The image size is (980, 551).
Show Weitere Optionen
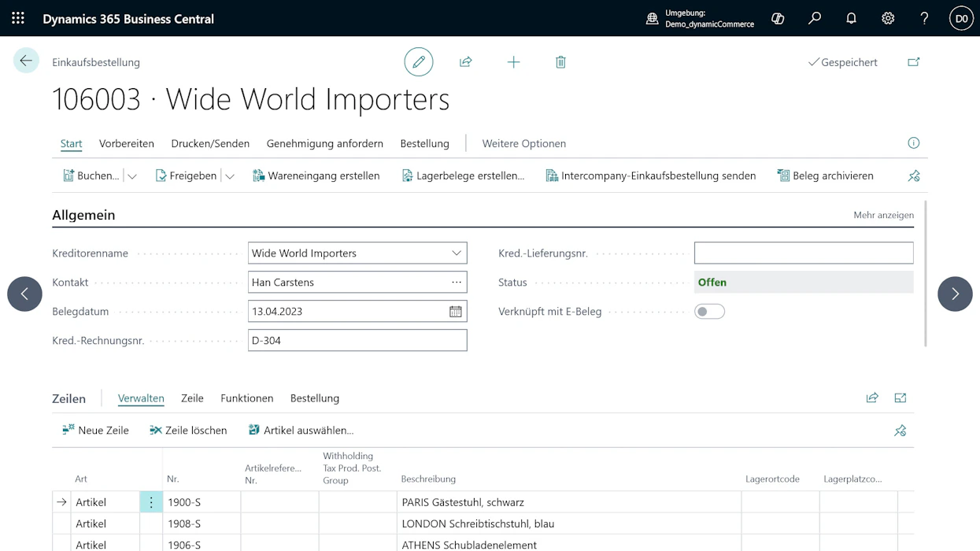(524, 143)
